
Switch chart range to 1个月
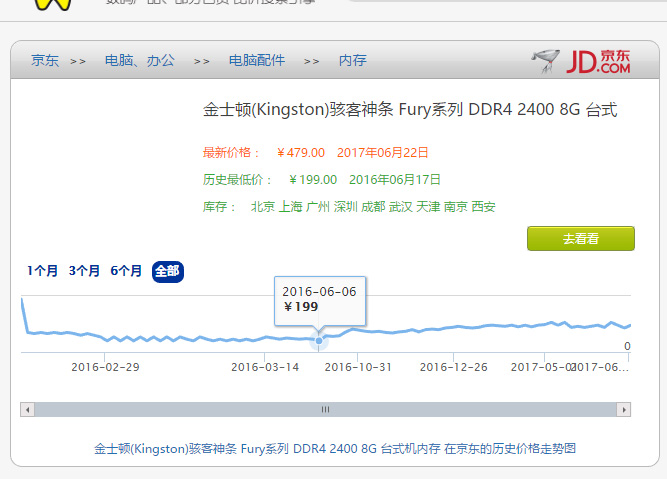(43, 271)
